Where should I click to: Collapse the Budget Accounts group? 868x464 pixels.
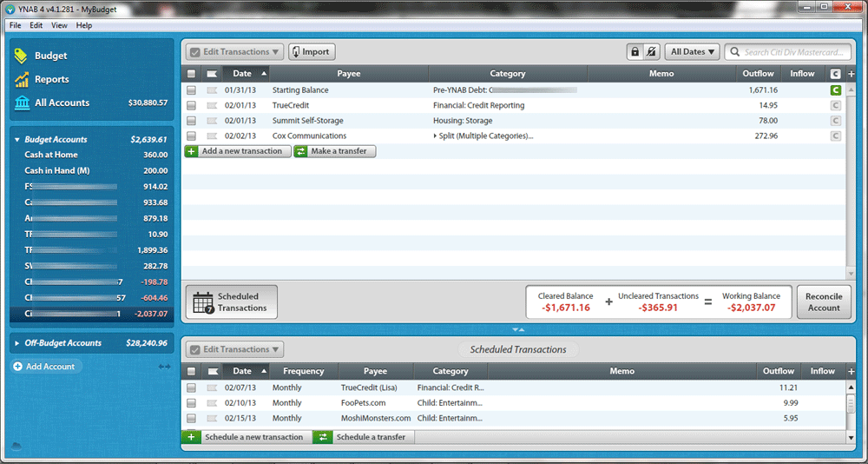pos(17,140)
